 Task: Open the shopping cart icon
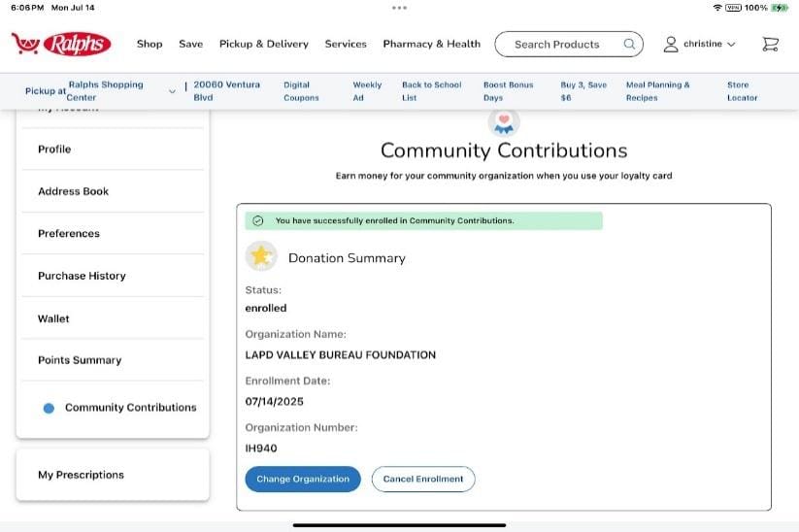click(770, 45)
